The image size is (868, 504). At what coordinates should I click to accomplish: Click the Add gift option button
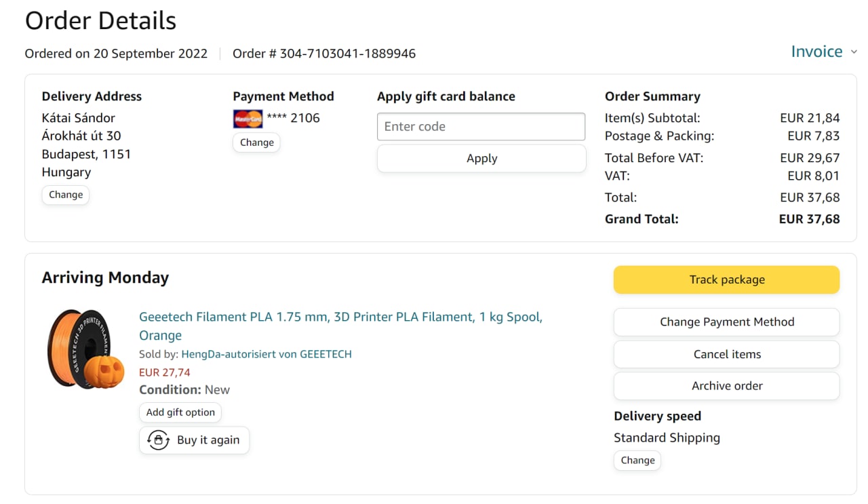click(x=180, y=412)
